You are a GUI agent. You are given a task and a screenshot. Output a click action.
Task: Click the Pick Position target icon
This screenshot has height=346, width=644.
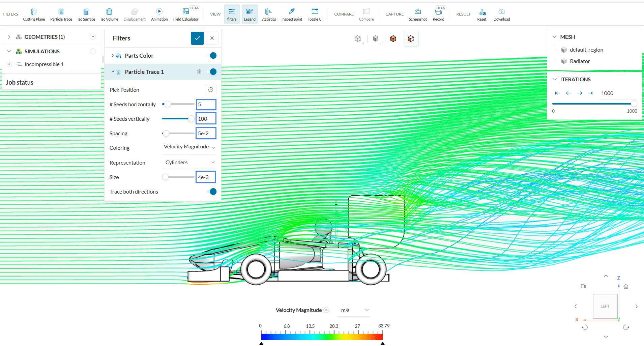pos(210,90)
